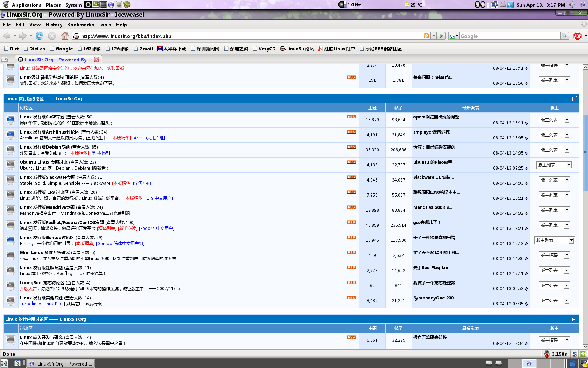Click the green Go arrow beside address bar

click(441, 36)
